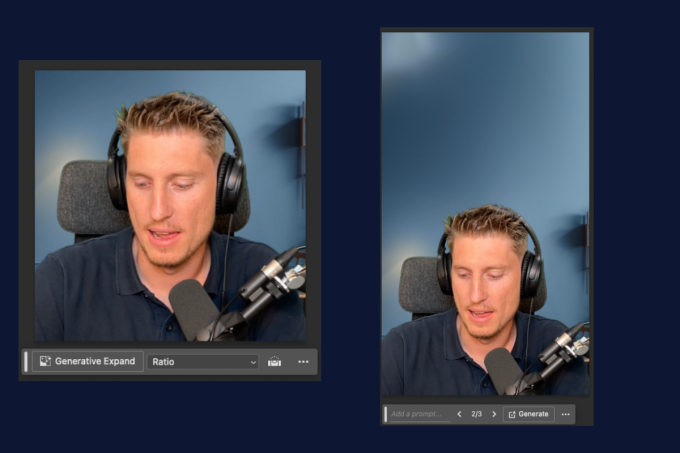Go to previous generated variation
This screenshot has height=453, width=680.
459,414
